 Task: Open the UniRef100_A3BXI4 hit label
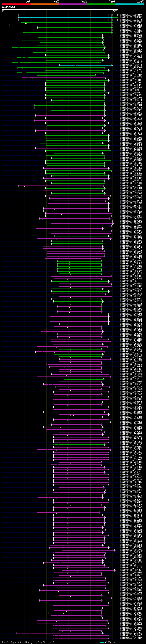(131, 65)
